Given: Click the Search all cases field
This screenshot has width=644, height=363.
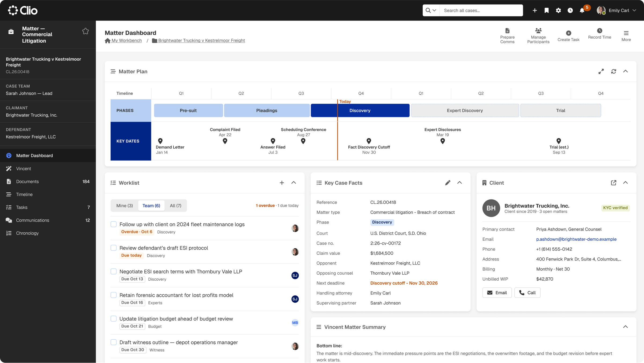Looking at the screenshot, I should point(481,10).
